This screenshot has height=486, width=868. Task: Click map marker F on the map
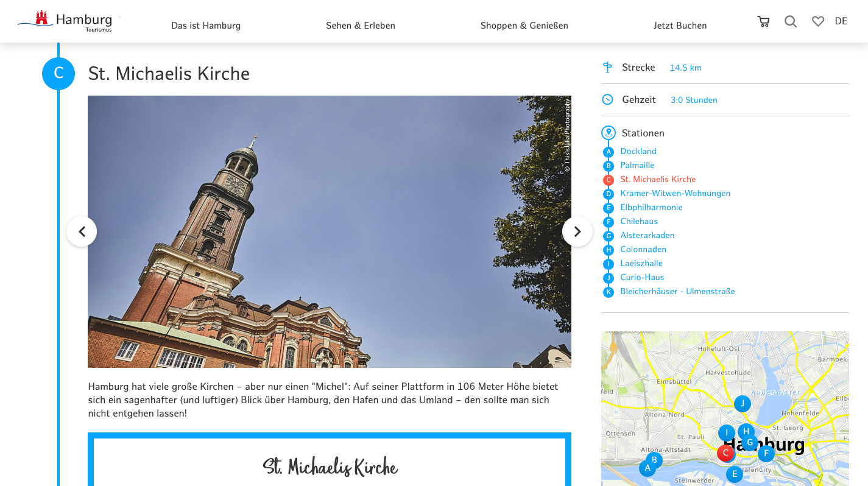[766, 453]
